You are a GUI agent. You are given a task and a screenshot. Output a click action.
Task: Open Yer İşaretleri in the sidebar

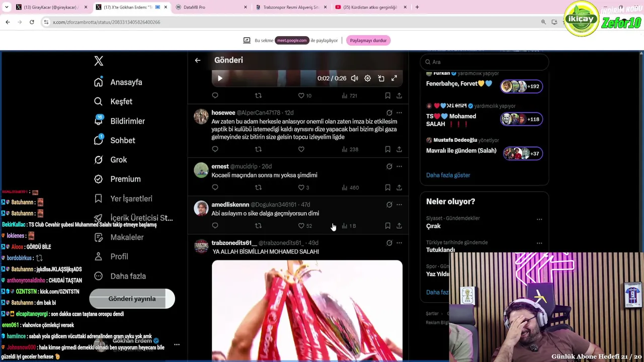tap(123, 199)
